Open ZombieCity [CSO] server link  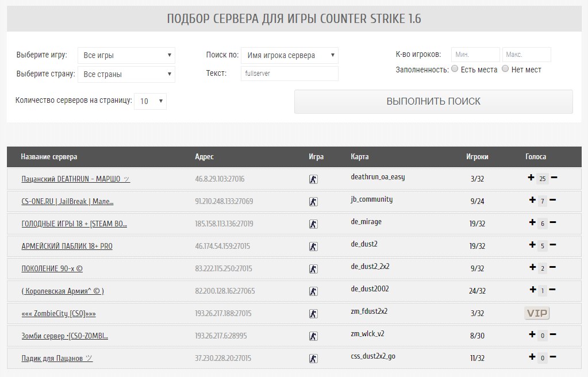click(x=59, y=314)
